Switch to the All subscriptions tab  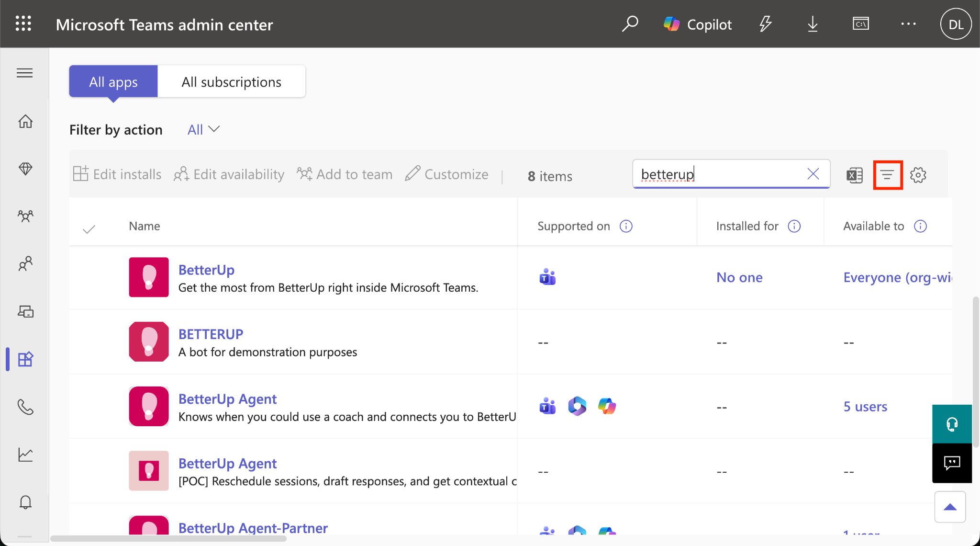point(232,82)
